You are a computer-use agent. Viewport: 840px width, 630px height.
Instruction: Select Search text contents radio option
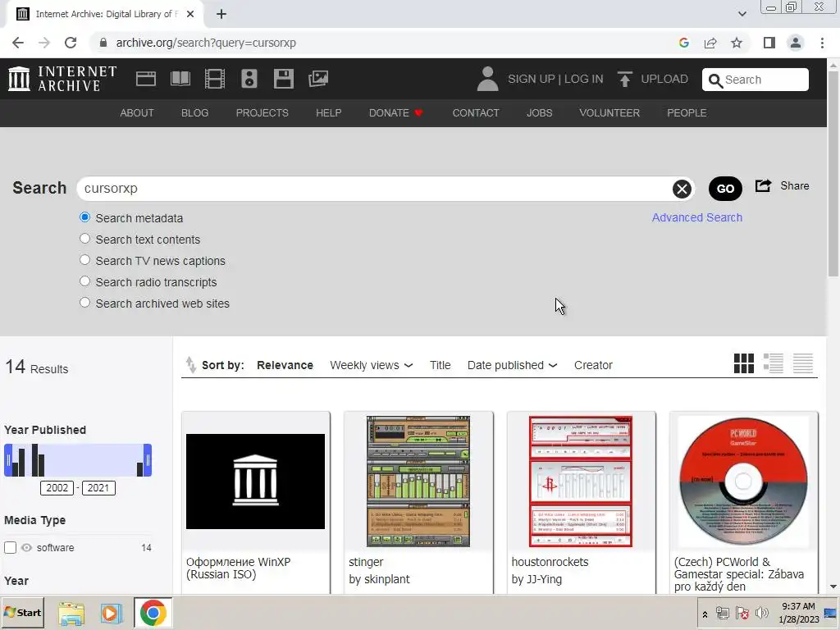(84, 239)
